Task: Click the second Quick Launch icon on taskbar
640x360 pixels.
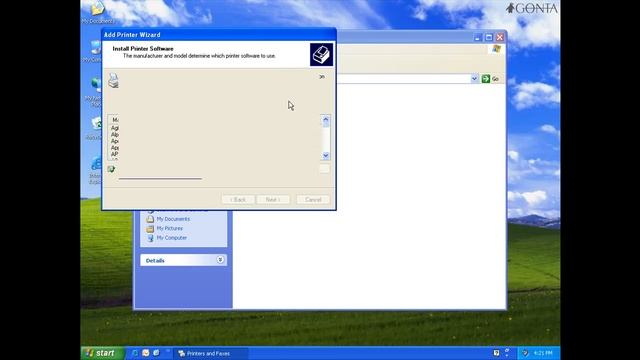Action: pyautogui.click(x=146, y=353)
